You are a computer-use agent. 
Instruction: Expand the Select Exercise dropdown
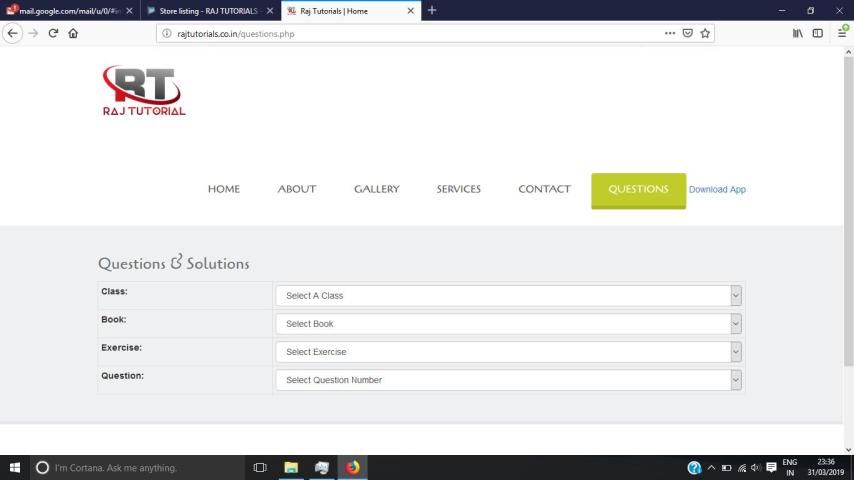coord(508,352)
